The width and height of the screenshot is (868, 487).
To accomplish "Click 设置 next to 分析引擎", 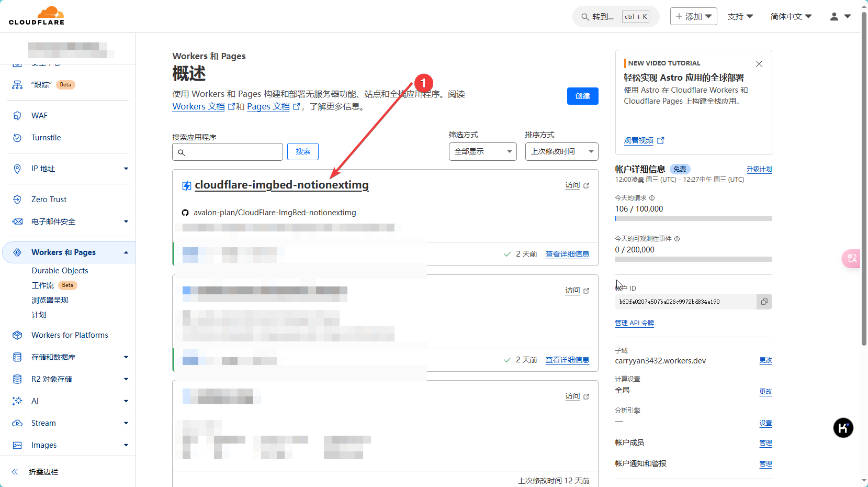I will click(x=766, y=423).
